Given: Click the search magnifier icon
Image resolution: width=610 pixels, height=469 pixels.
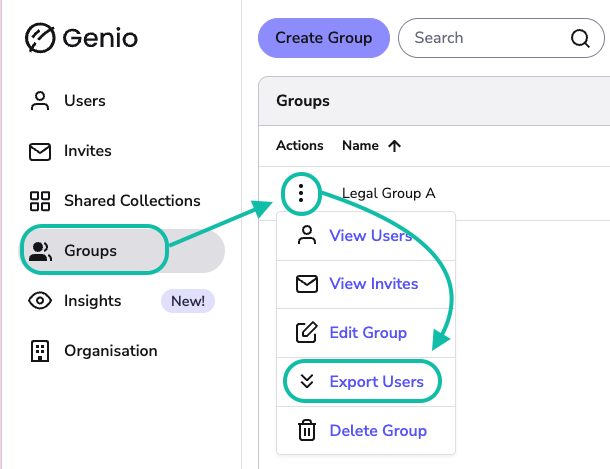Looking at the screenshot, I should [x=580, y=38].
